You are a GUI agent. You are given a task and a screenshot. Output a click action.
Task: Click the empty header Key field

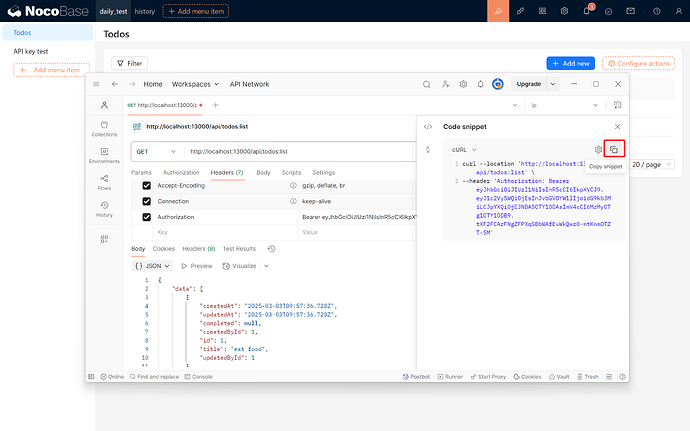226,232
